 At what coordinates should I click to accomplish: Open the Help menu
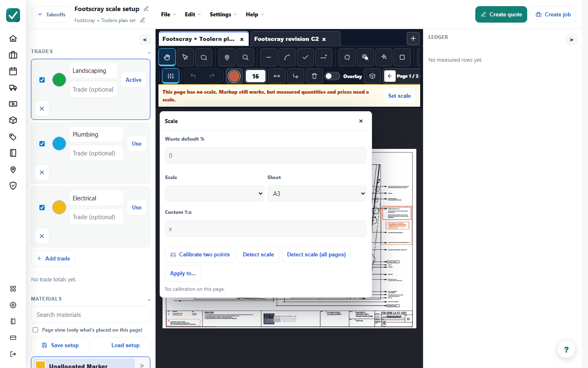[x=255, y=14]
